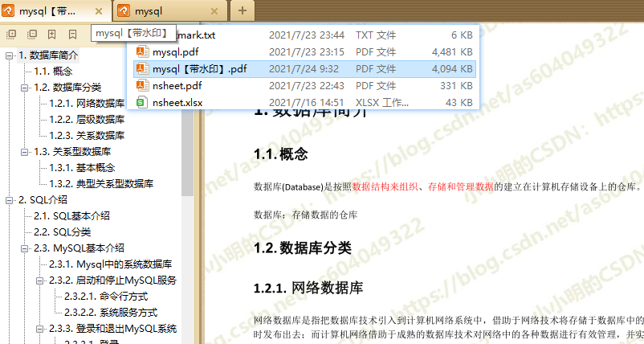Click the bookmark panel vertical scrollbar thumb
The image size is (644, 344).
pos(187,152)
